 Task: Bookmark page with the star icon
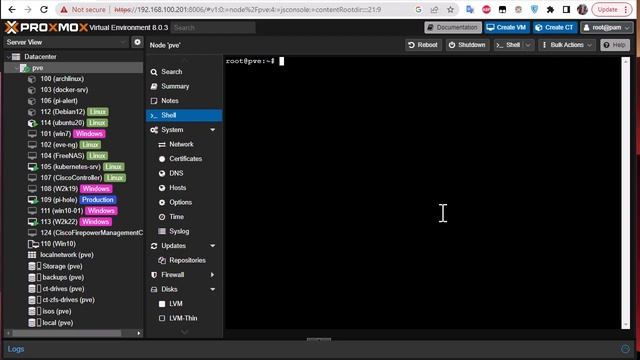pyautogui.click(x=450, y=9)
